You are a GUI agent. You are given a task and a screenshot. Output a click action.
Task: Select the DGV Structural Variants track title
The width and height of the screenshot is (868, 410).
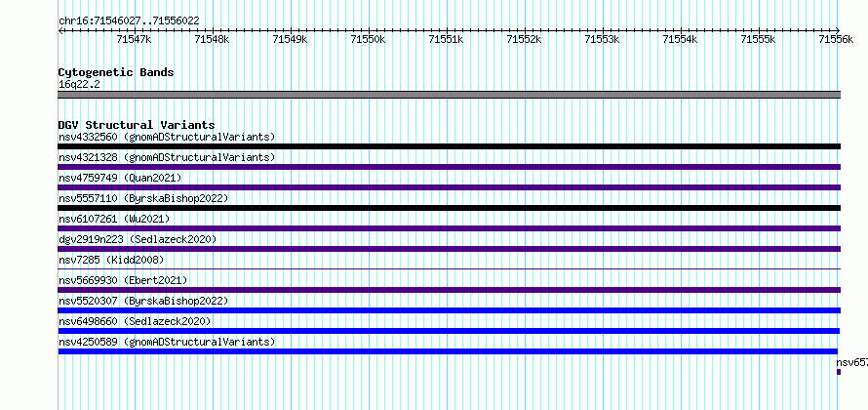point(137,125)
